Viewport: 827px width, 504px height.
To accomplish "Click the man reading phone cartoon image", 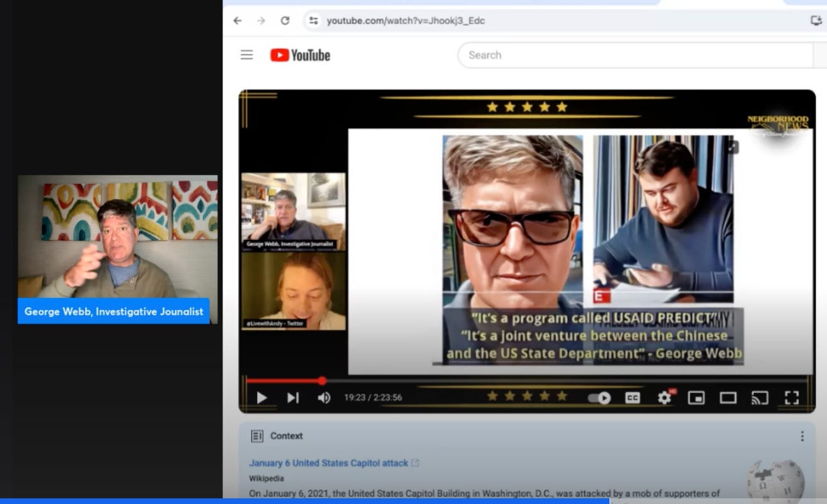I will [663, 219].
